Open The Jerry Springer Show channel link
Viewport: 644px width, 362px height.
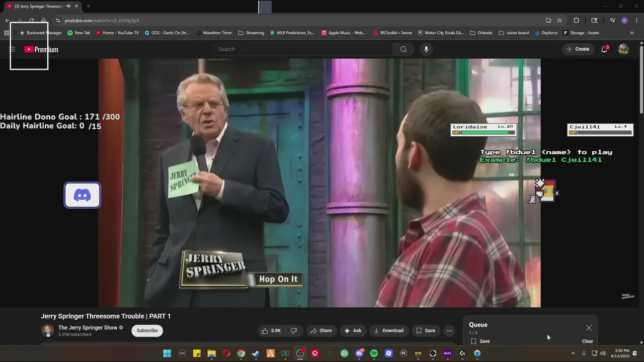(x=88, y=328)
